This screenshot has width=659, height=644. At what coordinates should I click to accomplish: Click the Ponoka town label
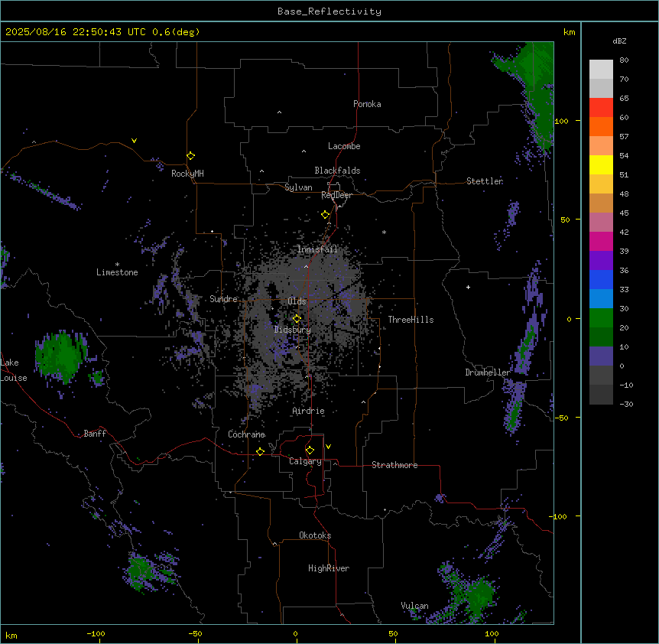click(x=367, y=104)
